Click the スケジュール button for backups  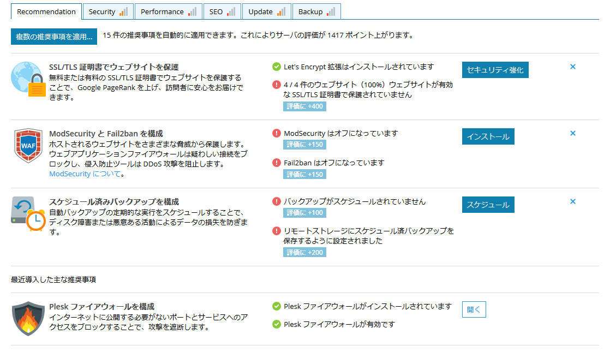coord(488,205)
